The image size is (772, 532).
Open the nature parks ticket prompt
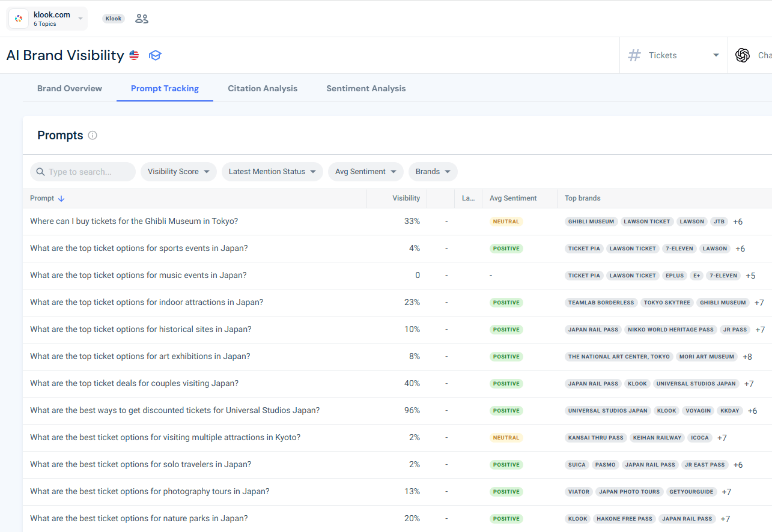click(x=139, y=518)
